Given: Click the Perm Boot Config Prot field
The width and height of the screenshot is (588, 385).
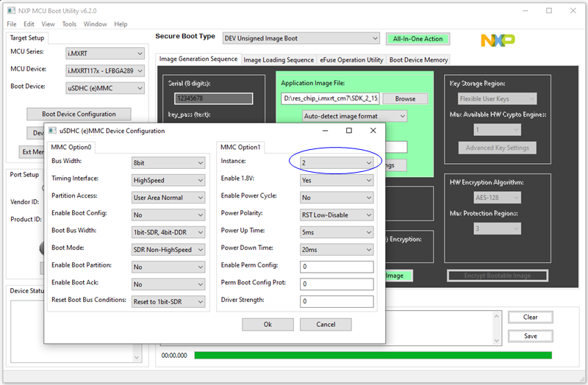Looking at the screenshot, I should pyautogui.click(x=337, y=284).
